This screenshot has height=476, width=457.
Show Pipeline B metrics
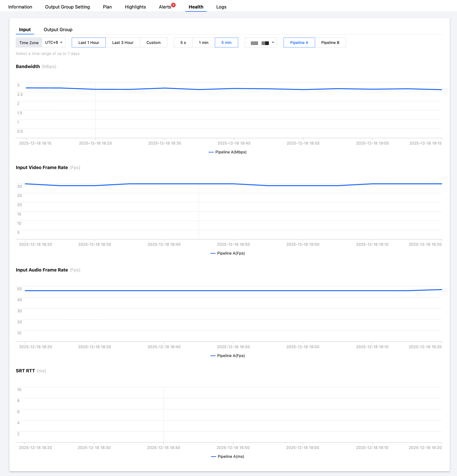[x=330, y=42]
